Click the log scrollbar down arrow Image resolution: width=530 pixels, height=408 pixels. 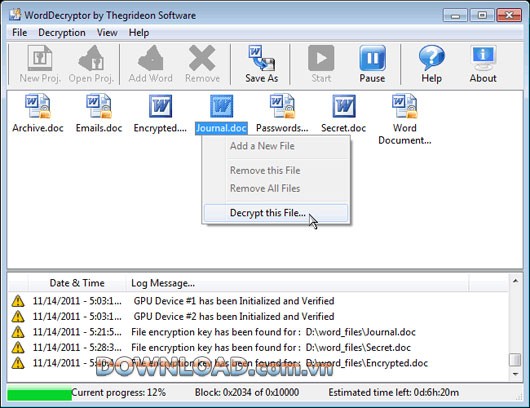coord(515,374)
